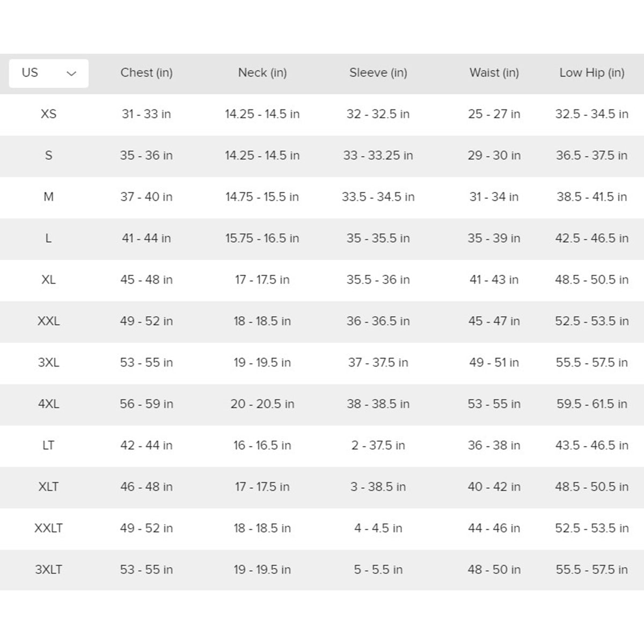The height and width of the screenshot is (644, 644).
Task: Click the XS size row label
Action: 48,114
